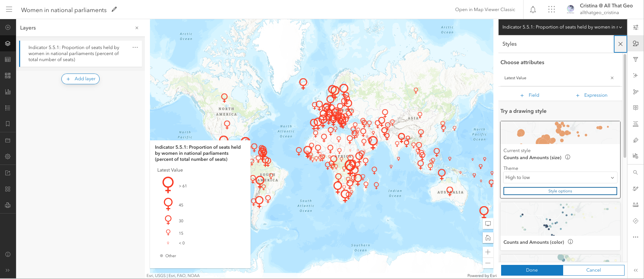Click Open in Map Viewer Classic
The image size is (644, 279).
(485, 9)
